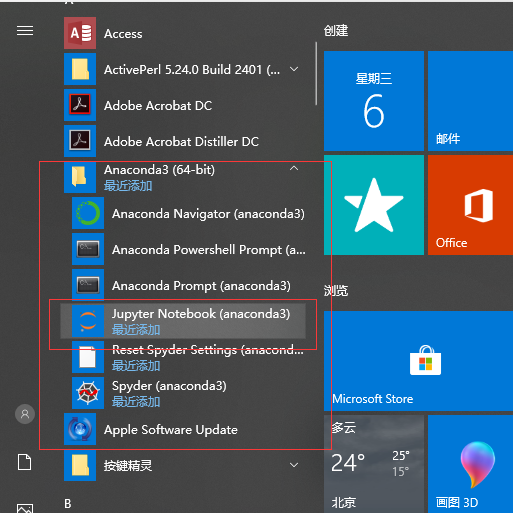
Task: Open ActivePerl 5.24.0 Build 2401 entry
Action: pos(192,70)
